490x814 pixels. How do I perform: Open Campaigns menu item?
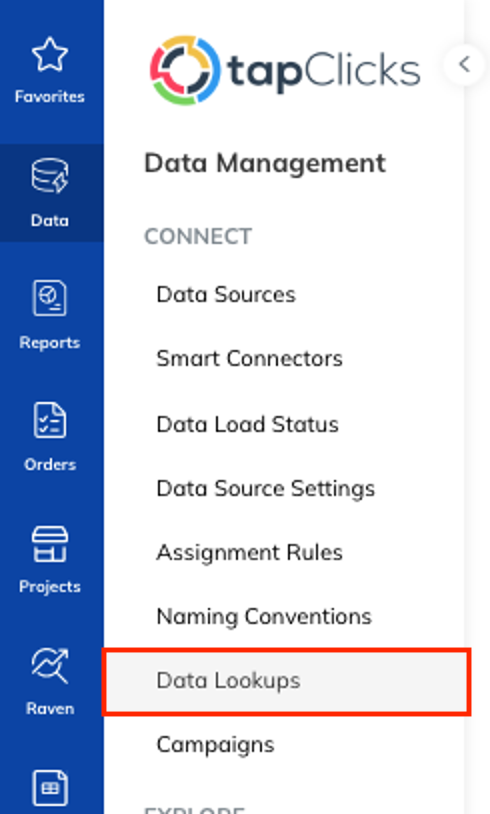[x=215, y=745]
